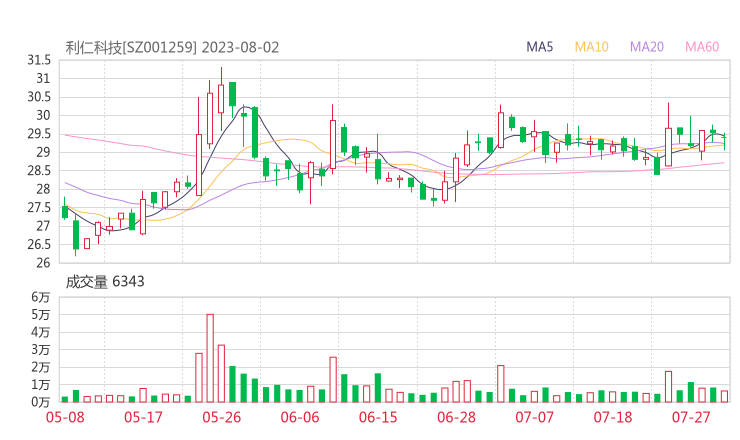Click the chart title 利仁科技[SZ001259] 2023-08-02

[172, 48]
